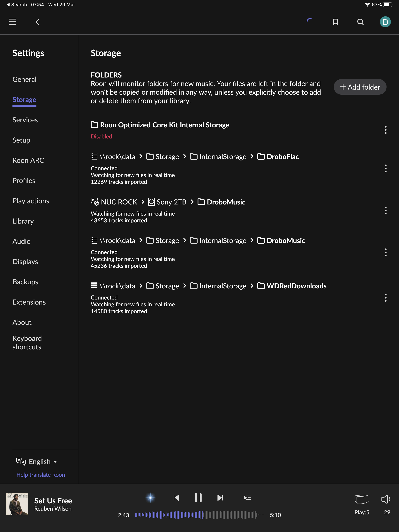Image resolution: width=399 pixels, height=532 pixels.
Task: Switch to the Backups settings section
Action: point(25,282)
